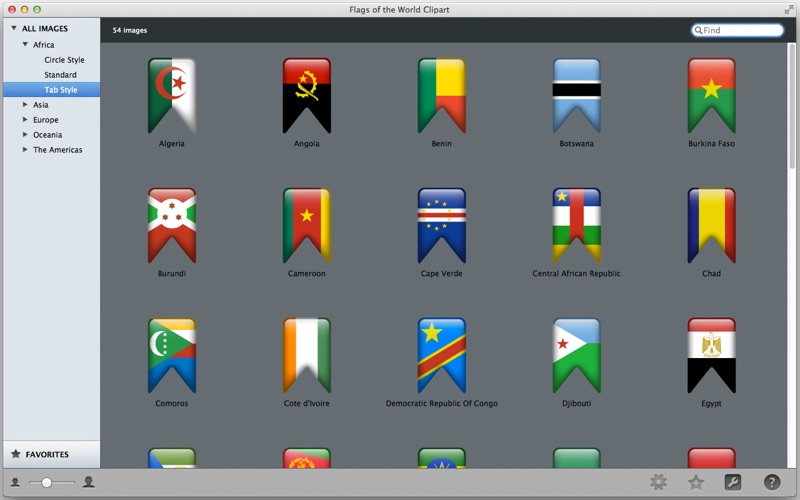This screenshot has width=800, height=500.
Task: Open the Europe category label
Action: pyautogui.click(x=46, y=120)
